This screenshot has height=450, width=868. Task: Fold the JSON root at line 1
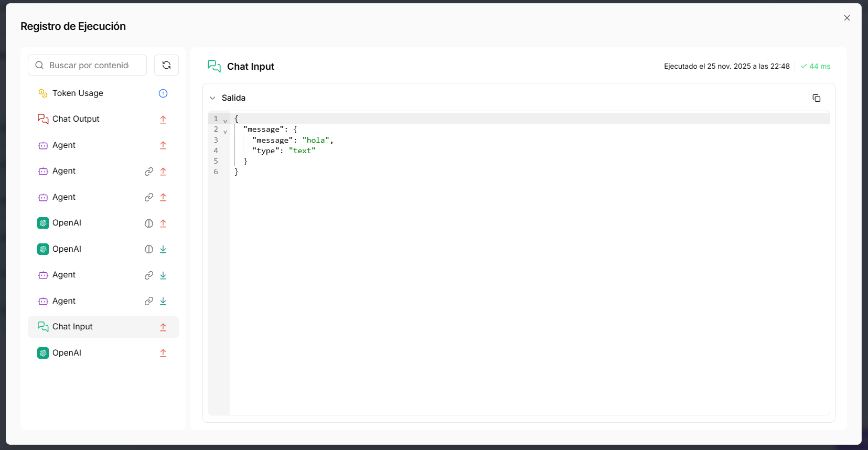[225, 121]
